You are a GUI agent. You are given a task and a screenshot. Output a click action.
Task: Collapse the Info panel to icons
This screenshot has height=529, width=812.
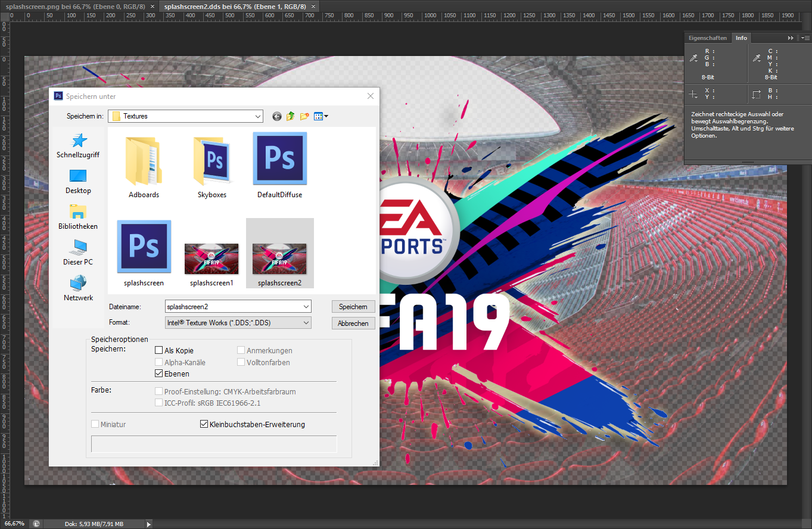click(791, 38)
